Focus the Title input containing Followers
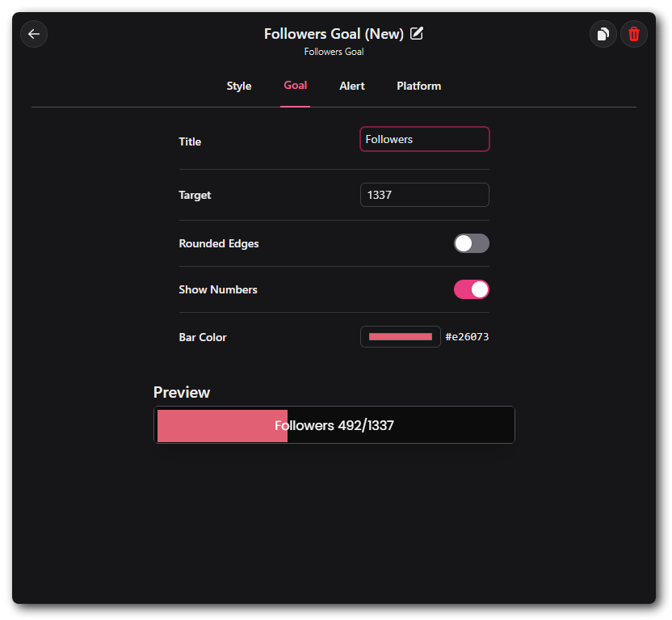This screenshot has height=620, width=672. tap(424, 139)
